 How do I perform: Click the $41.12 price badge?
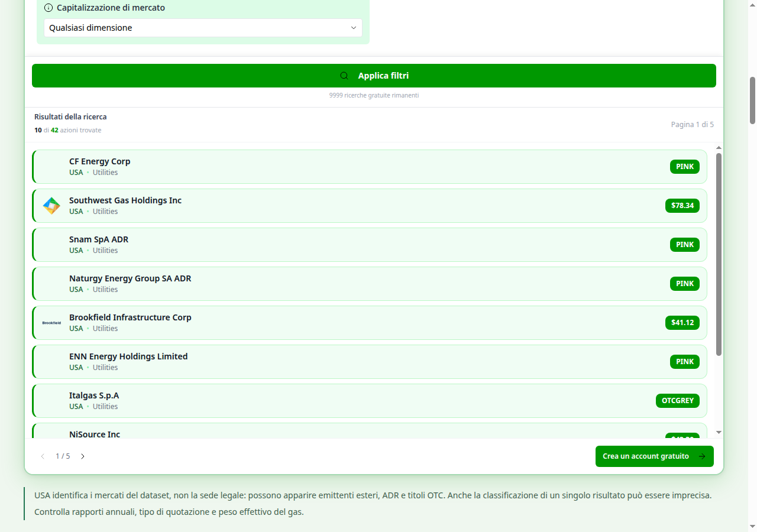coord(682,323)
